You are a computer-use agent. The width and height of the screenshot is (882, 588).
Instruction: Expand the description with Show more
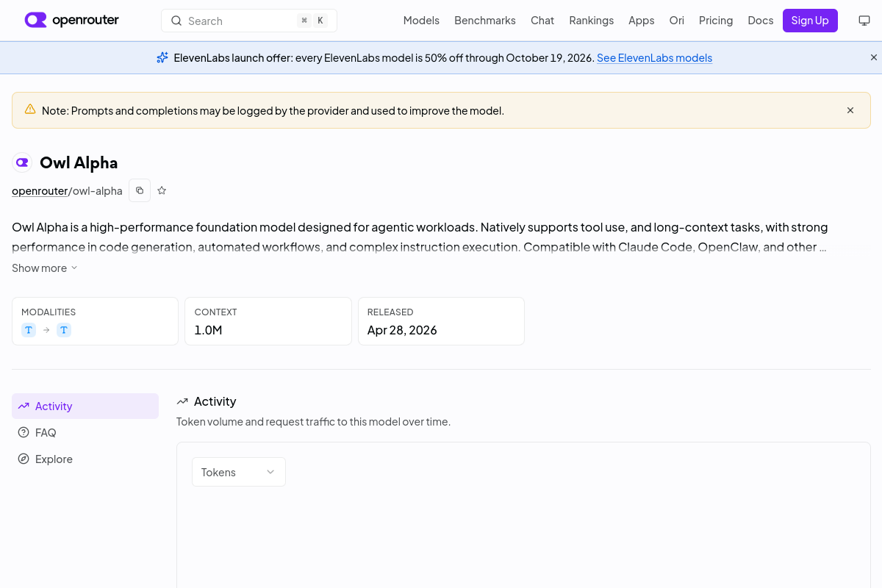(x=45, y=268)
